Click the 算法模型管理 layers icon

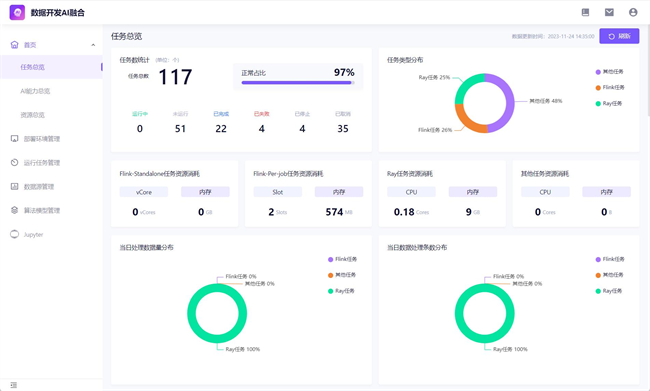15,210
